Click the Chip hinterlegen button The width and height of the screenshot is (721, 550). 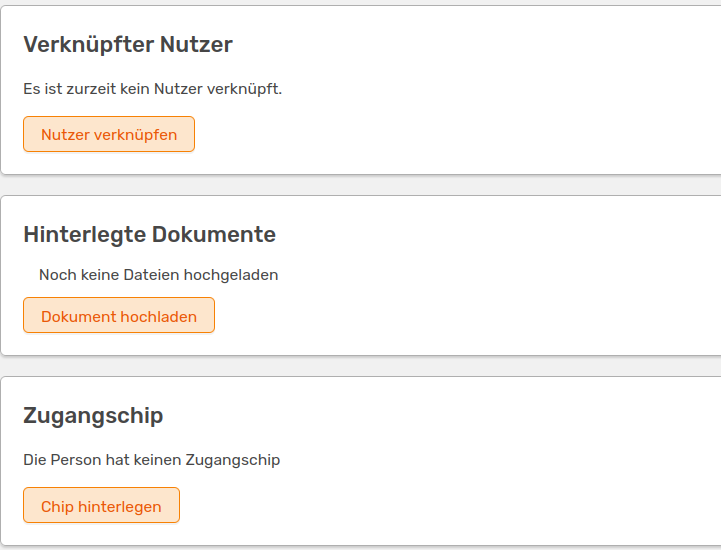pyautogui.click(x=101, y=506)
